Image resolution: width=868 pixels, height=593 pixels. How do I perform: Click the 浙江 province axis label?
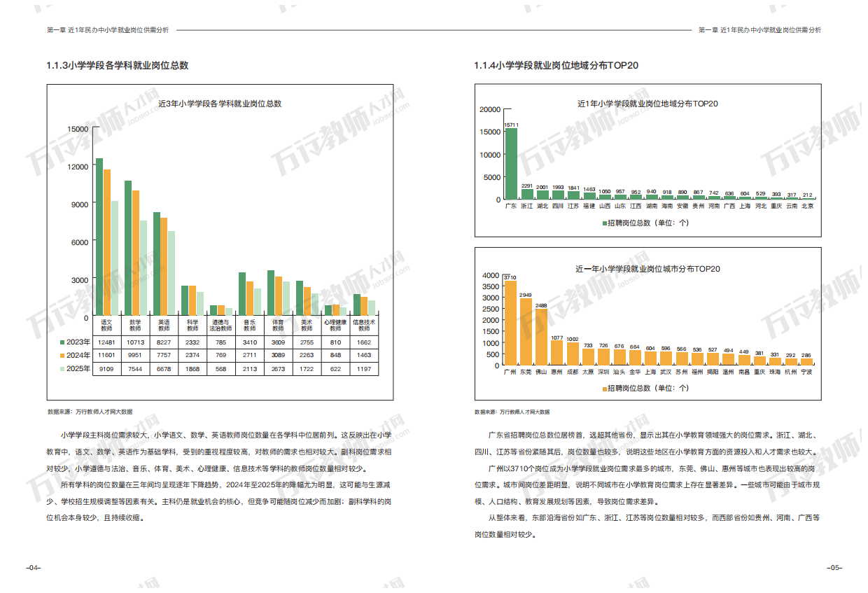pyautogui.click(x=527, y=207)
